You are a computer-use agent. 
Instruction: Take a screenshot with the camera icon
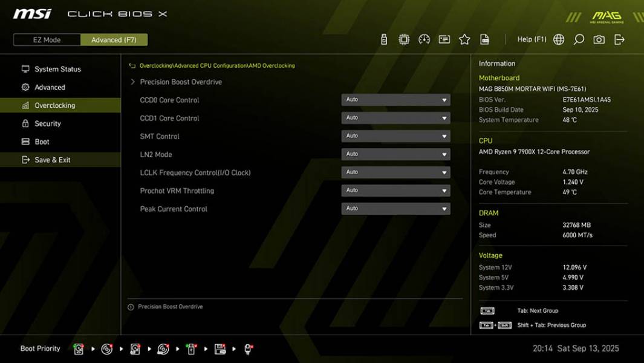click(x=597, y=39)
